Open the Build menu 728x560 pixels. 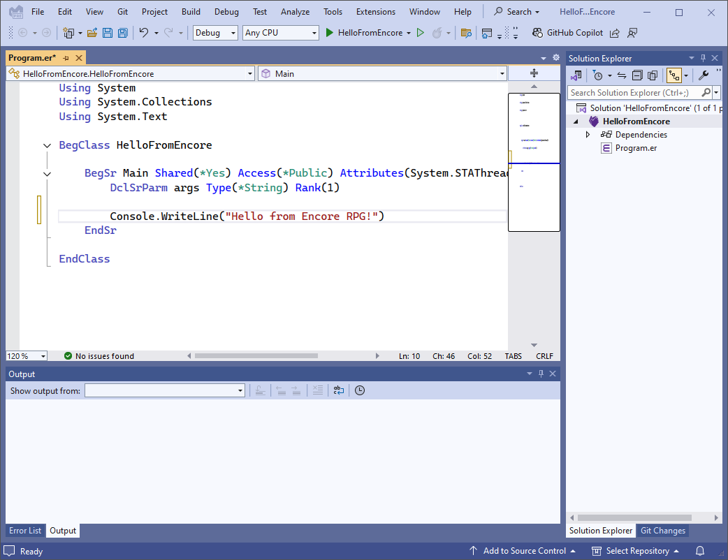click(x=191, y=12)
